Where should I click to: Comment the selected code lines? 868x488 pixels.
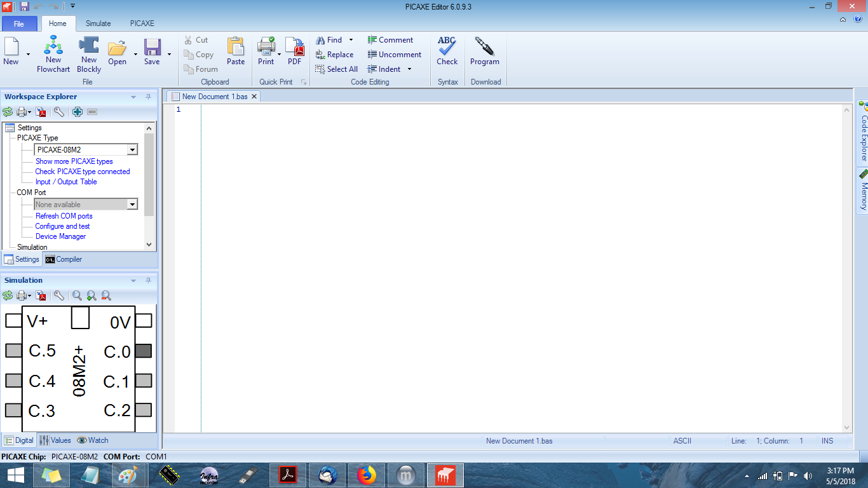[x=390, y=40]
